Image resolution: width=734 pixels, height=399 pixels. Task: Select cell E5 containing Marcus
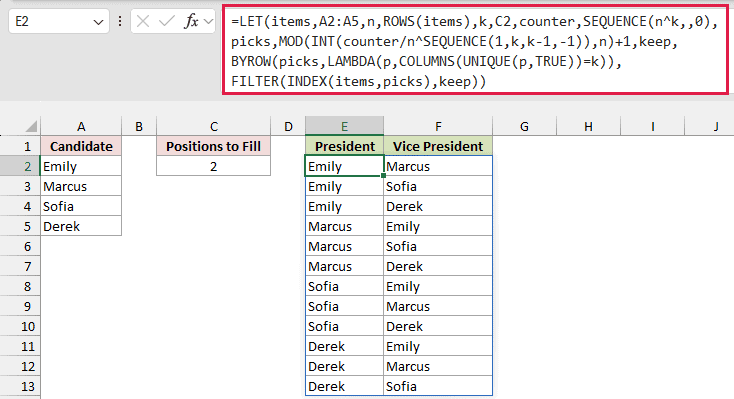(345, 226)
